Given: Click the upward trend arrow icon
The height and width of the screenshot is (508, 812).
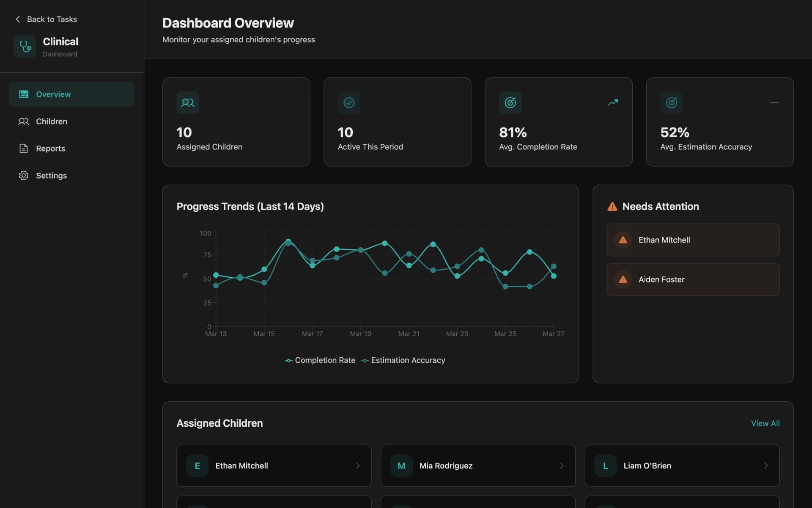Looking at the screenshot, I should [x=613, y=102].
